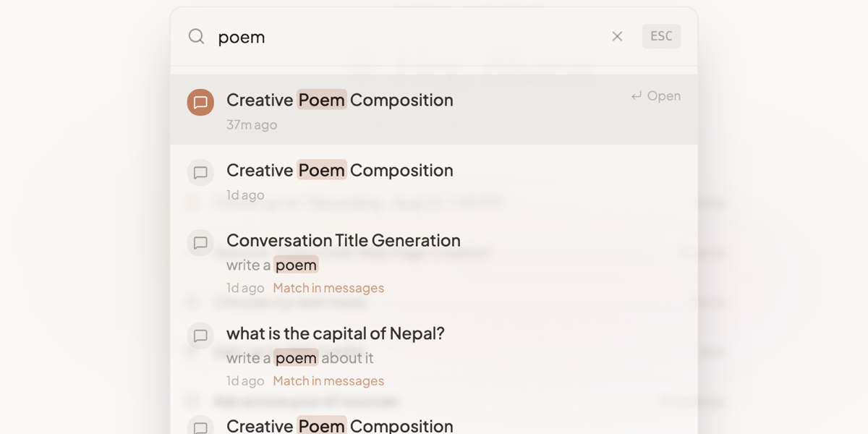Clear the search with the X icon

click(x=617, y=36)
